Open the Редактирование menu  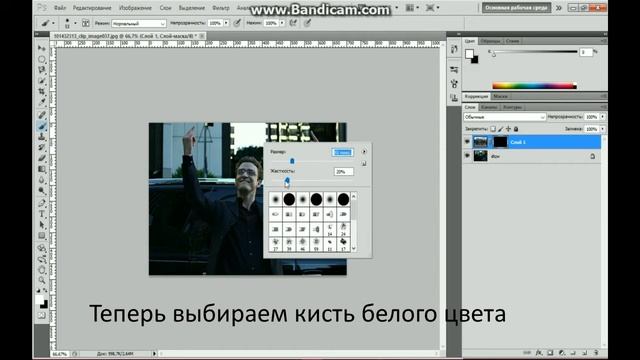point(92,8)
